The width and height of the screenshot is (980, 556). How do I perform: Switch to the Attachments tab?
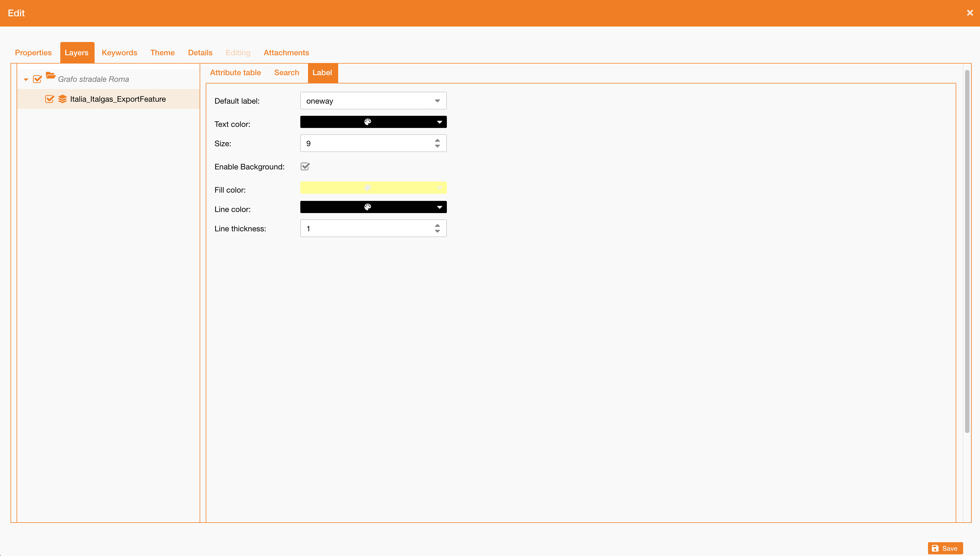pyautogui.click(x=286, y=53)
